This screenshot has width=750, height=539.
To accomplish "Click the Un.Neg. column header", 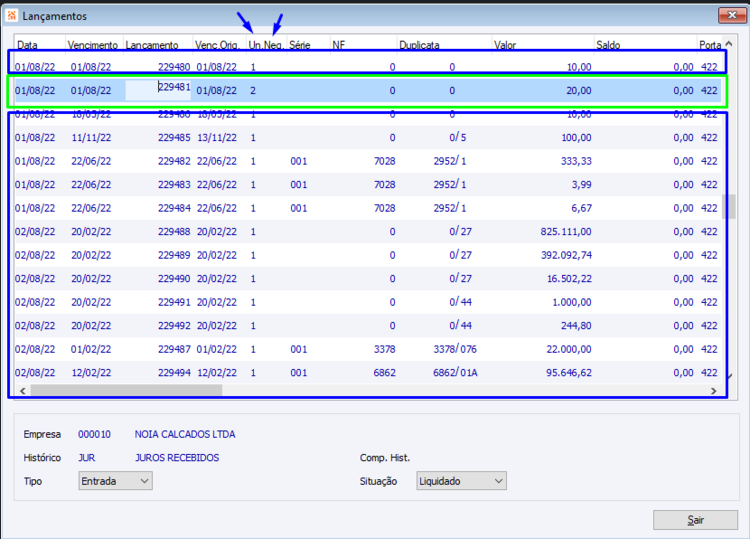I will [x=266, y=45].
